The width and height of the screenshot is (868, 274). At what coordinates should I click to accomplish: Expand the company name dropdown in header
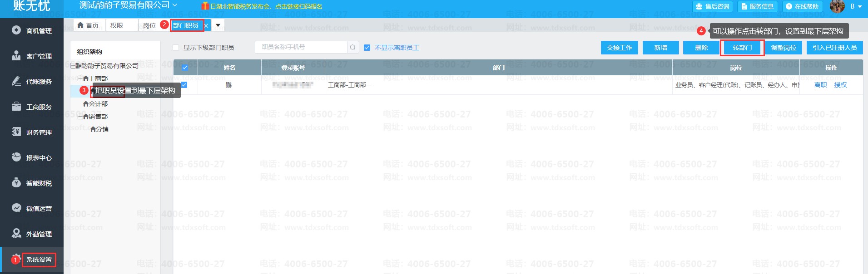[x=175, y=5]
